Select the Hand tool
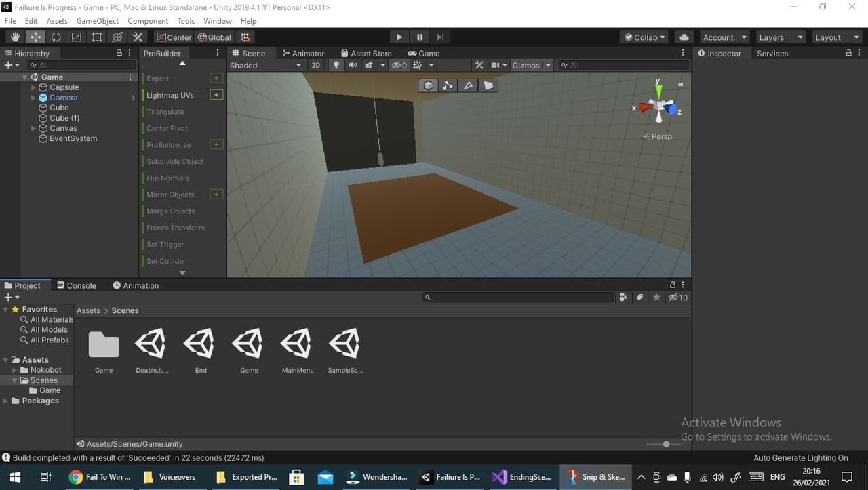Image resolution: width=868 pixels, height=490 pixels. click(15, 37)
